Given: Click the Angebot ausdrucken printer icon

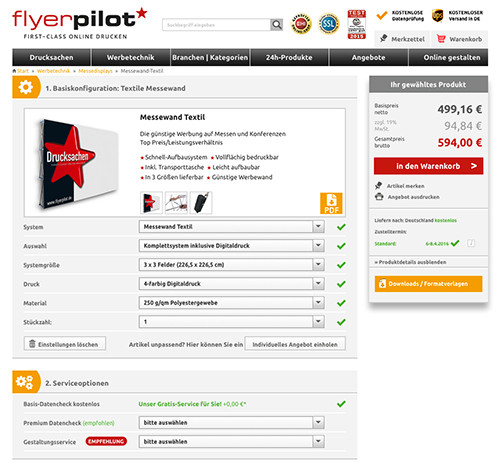Looking at the screenshot, I should click(379, 197).
